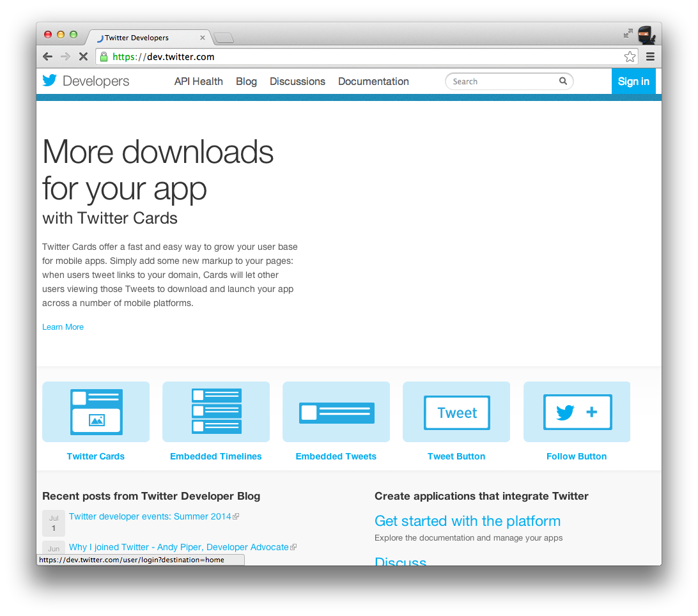This screenshot has width=698, height=616.
Task: Click 'Recent posts from Twitter Developer Blog' heading
Action: point(151,496)
